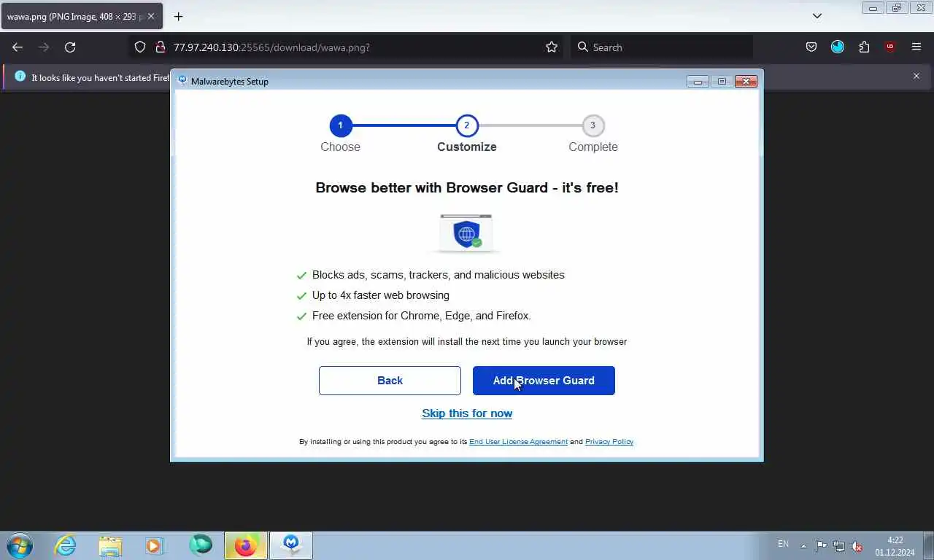Image resolution: width=934 pixels, height=560 pixels.
Task: Open the green globe taskbar app
Action: coord(200,545)
